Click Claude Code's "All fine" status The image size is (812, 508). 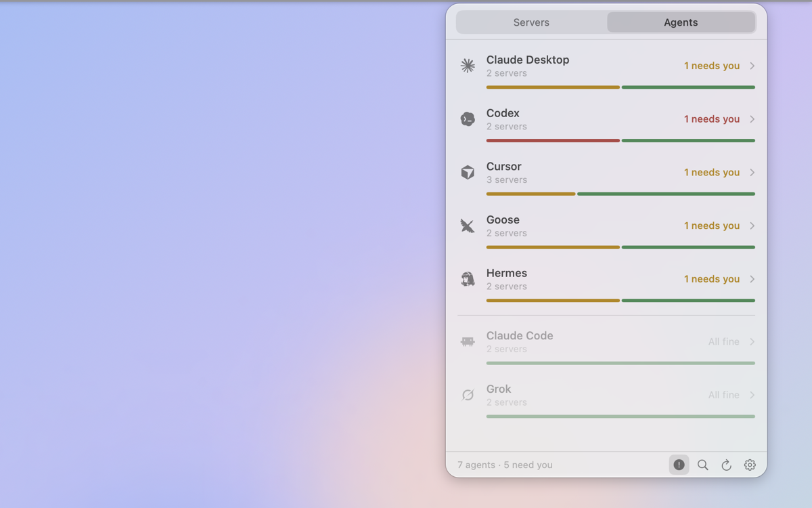[723, 341]
